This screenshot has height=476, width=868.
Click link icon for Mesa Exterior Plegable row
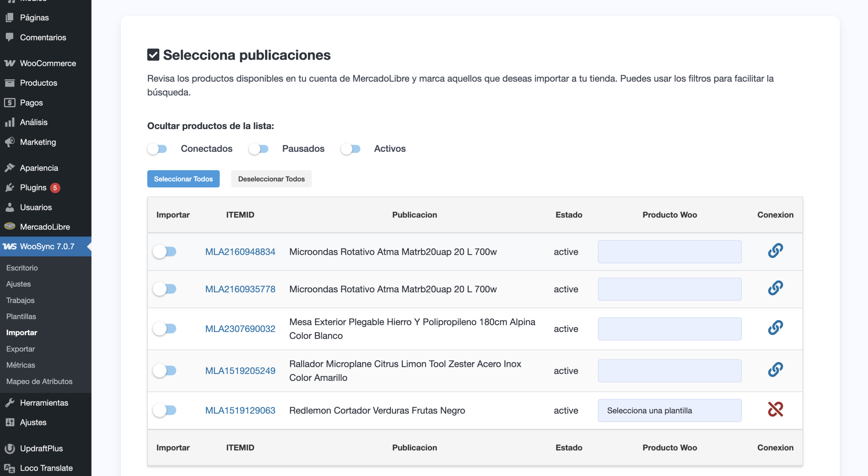(775, 328)
